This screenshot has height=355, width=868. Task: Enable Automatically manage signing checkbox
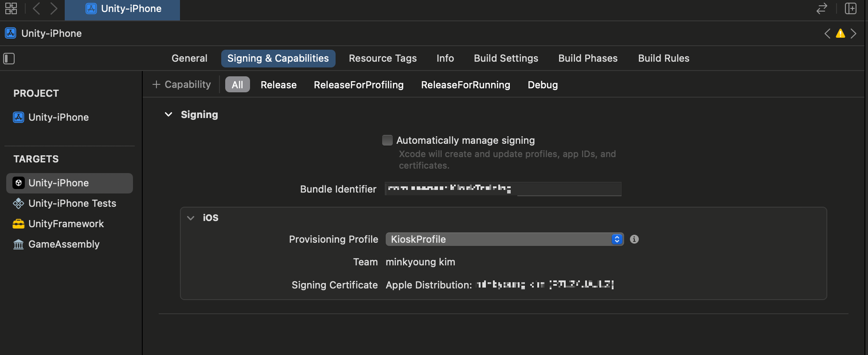[x=387, y=140]
